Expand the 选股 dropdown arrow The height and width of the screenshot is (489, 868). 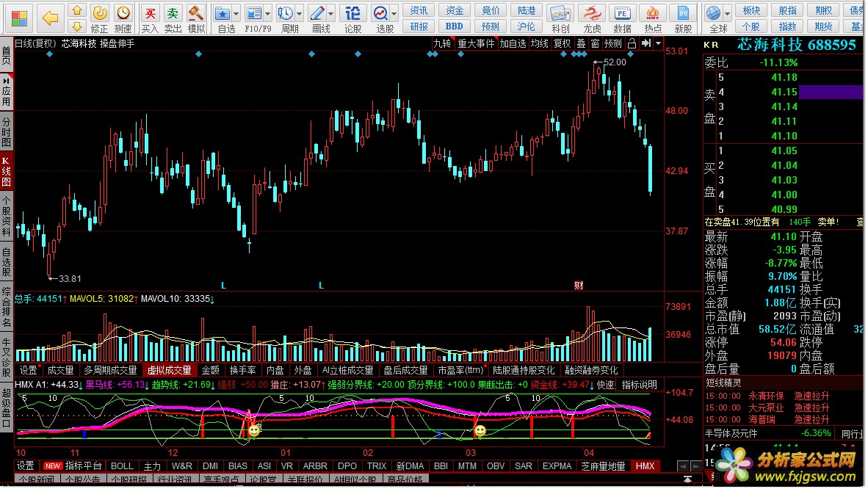click(x=394, y=14)
